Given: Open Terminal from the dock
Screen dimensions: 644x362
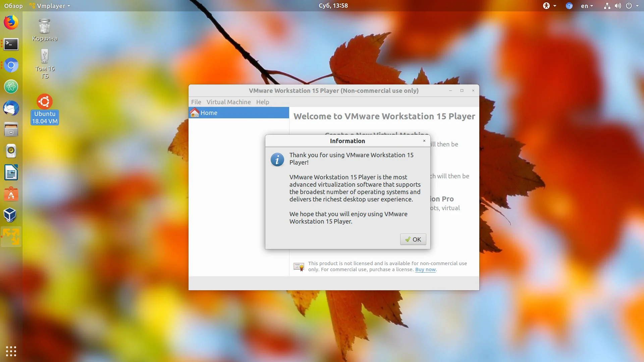Looking at the screenshot, I should 11,44.
